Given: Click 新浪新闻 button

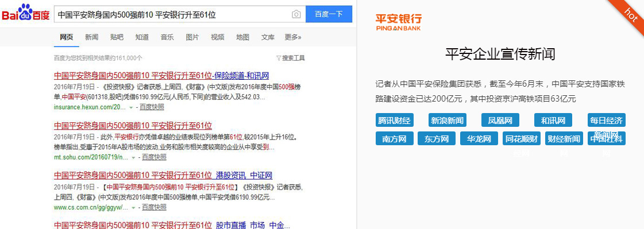Looking at the screenshot, I should point(448,121).
